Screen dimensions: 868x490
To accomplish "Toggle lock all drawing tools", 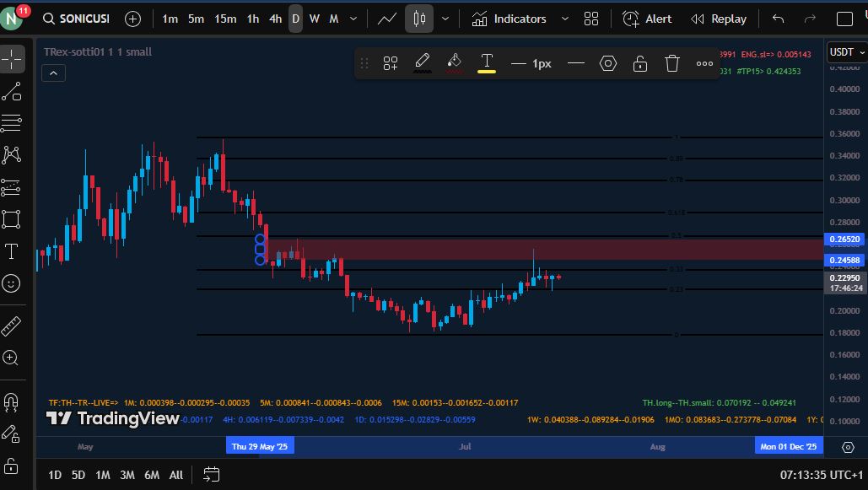I will [12, 466].
